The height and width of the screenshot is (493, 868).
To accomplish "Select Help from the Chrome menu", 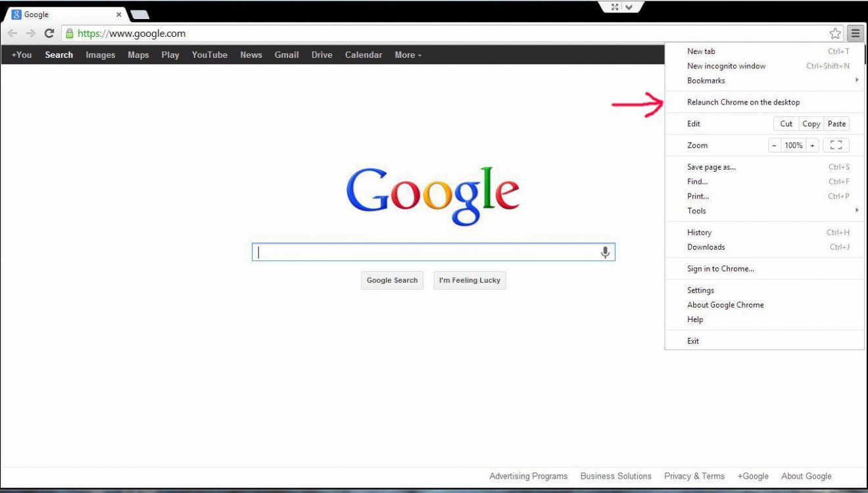I will tap(765, 319).
